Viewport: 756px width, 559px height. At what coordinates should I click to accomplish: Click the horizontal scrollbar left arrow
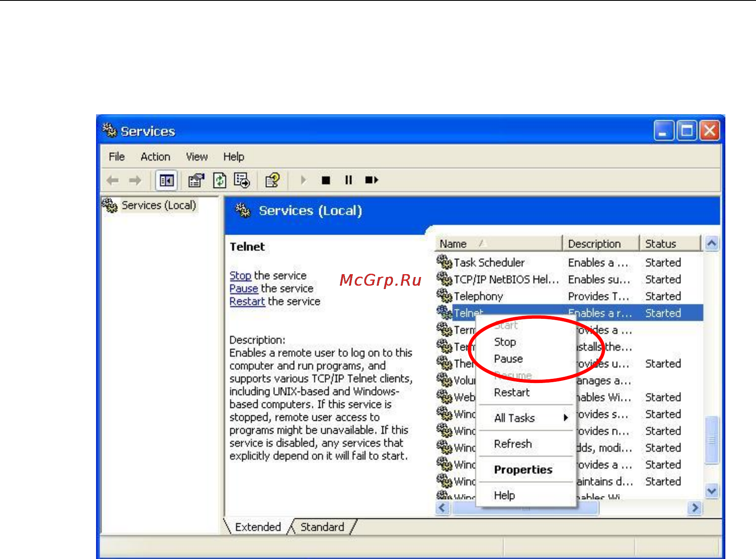(x=443, y=508)
